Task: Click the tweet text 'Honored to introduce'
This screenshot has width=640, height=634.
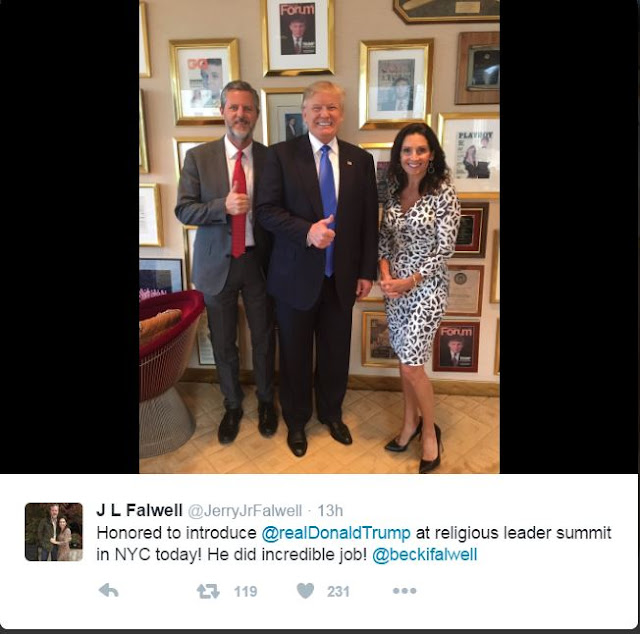Action: coord(176,533)
